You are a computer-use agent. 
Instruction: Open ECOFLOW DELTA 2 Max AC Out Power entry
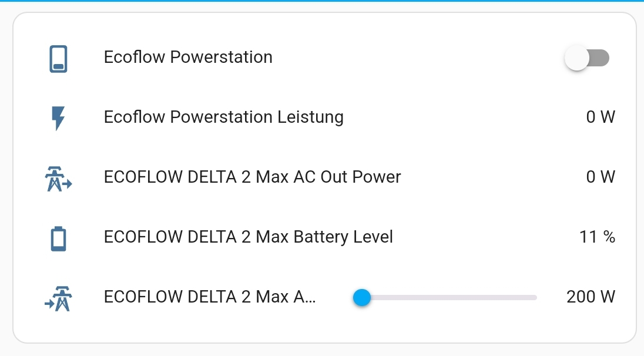click(252, 177)
